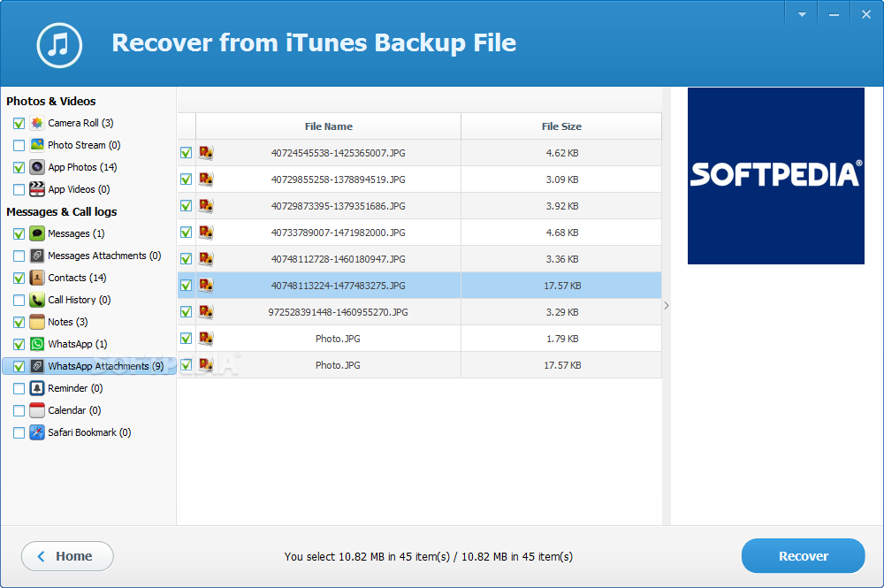
Task: Select the Contacts (14) category label
Action: (77, 278)
